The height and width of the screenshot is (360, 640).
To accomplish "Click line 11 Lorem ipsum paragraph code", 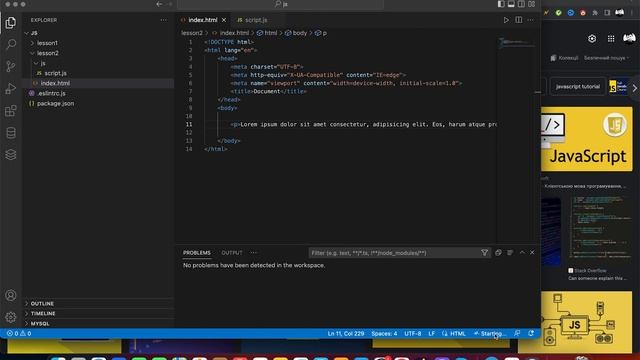I will click(x=363, y=124).
